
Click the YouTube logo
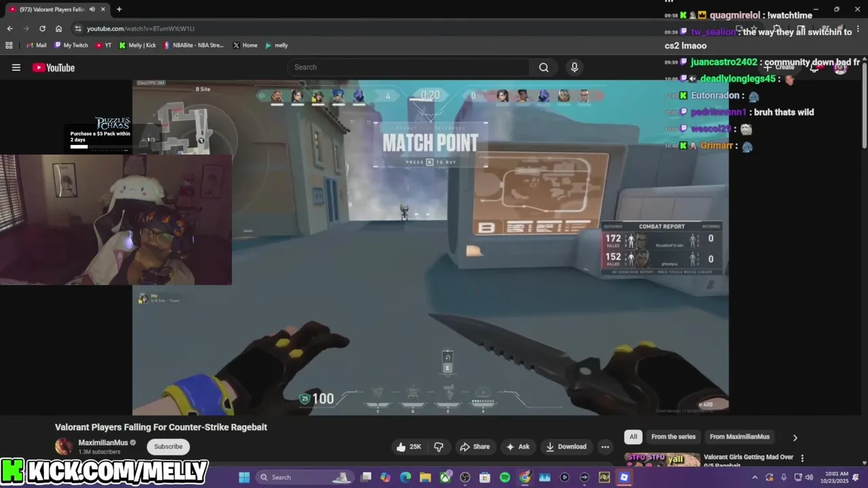click(54, 67)
